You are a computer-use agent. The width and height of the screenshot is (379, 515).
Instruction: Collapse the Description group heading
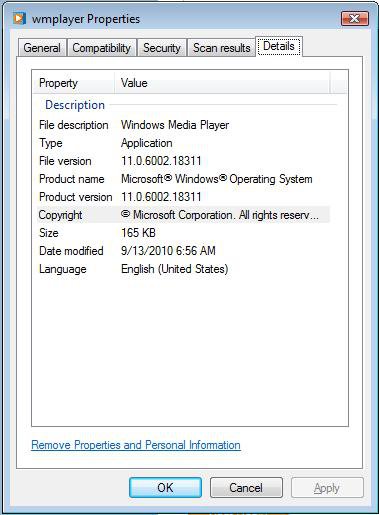[75, 105]
